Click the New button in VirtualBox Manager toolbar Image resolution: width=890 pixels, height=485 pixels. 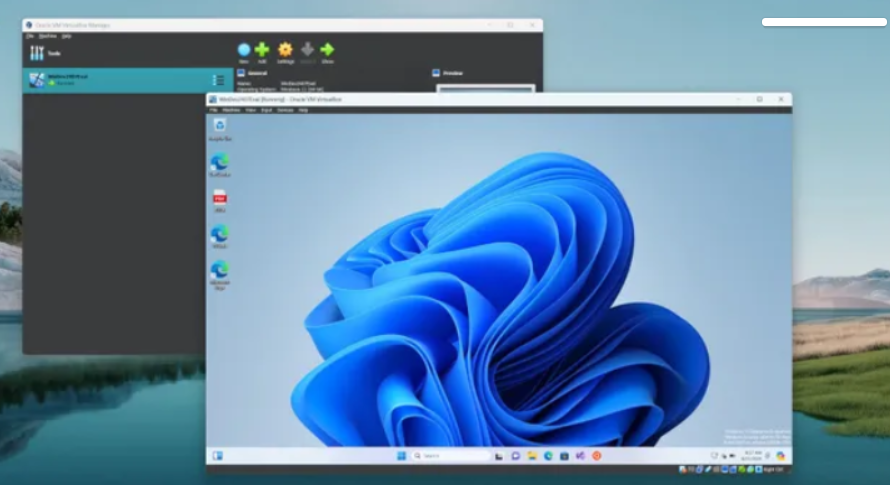pos(244,53)
